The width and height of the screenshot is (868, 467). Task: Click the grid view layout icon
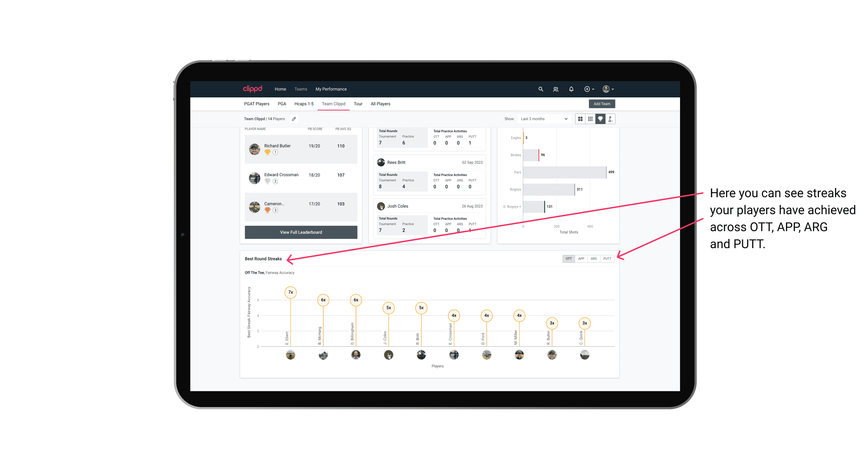580,119
